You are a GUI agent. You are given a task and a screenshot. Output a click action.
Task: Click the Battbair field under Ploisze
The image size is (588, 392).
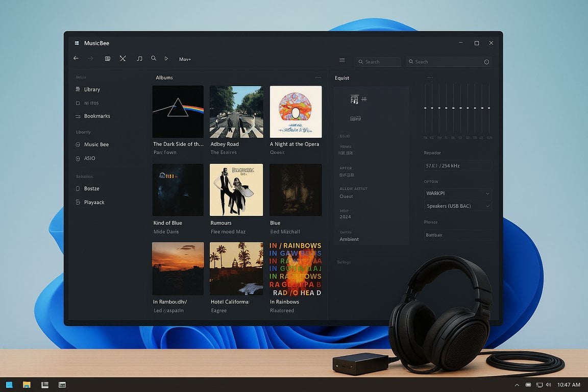pyautogui.click(x=457, y=235)
